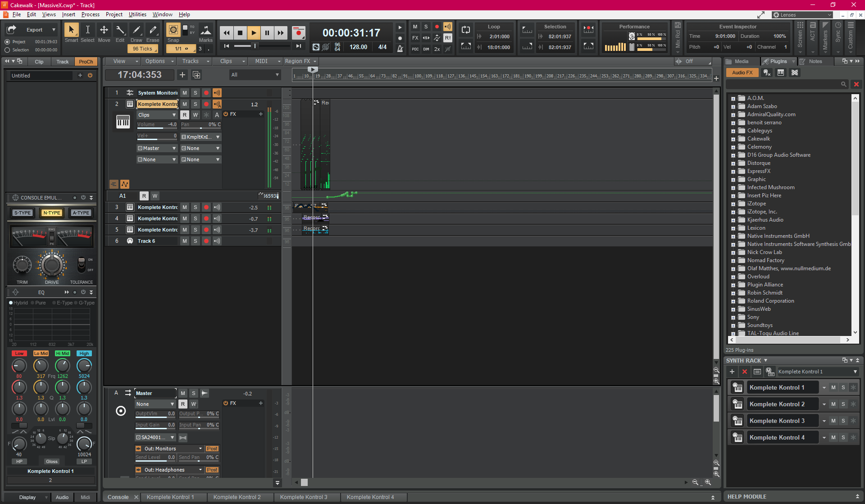Select the Draw pencil tool
This screenshot has width=865, height=504.
coord(136,30)
